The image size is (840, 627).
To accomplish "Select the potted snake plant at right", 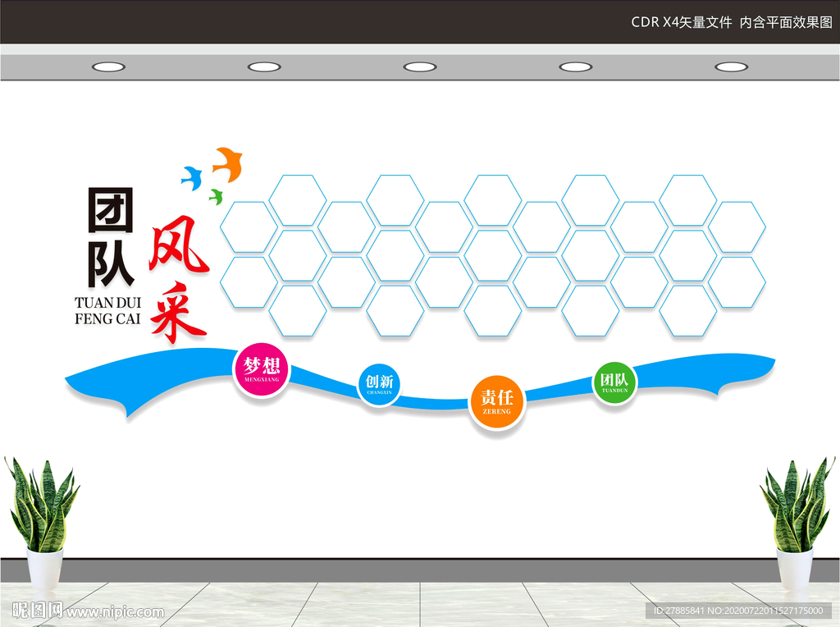I will 797,523.
